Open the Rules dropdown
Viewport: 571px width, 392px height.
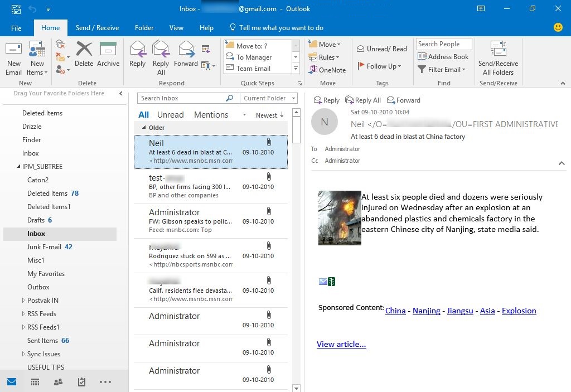tap(324, 57)
